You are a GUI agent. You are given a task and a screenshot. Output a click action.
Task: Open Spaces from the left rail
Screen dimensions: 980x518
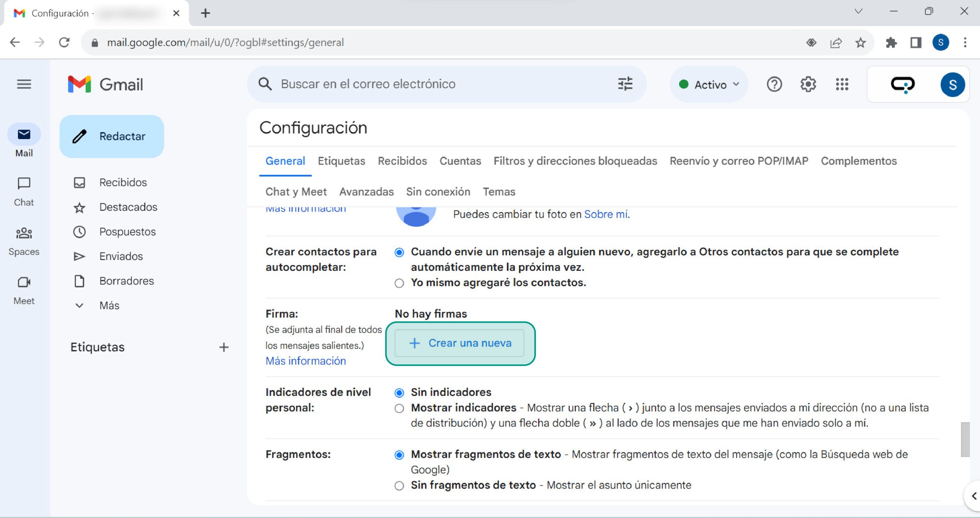click(24, 241)
